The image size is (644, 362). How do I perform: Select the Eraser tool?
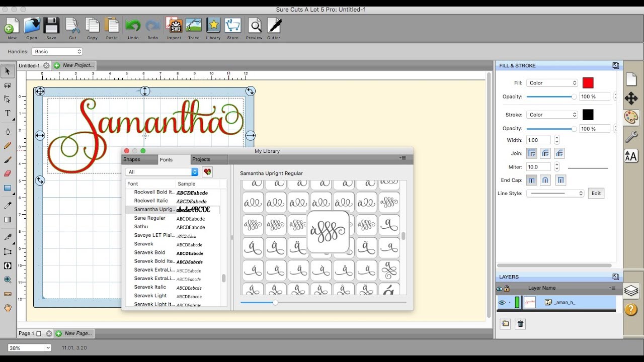(x=8, y=173)
